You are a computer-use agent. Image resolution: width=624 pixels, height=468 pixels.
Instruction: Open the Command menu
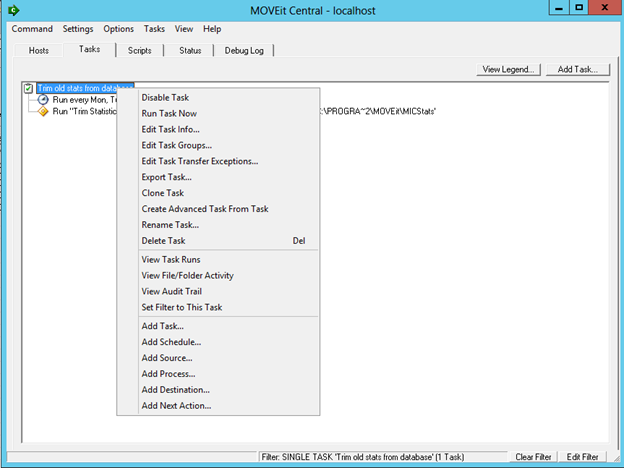[x=32, y=29]
